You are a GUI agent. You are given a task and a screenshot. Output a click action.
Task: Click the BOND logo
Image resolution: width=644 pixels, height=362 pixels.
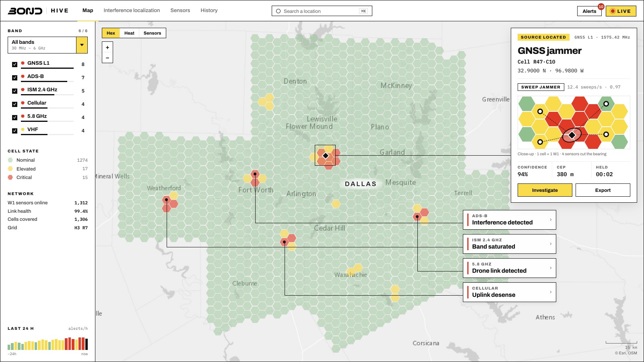[25, 11]
